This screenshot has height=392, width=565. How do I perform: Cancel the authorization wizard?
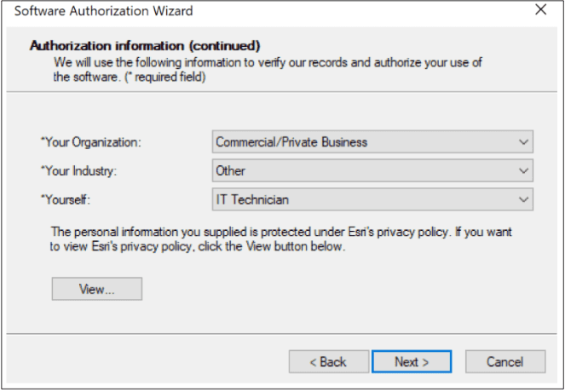(505, 361)
